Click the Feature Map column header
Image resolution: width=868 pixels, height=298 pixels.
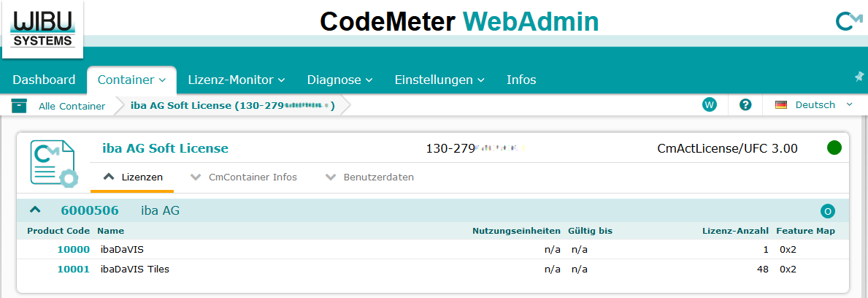click(x=805, y=230)
